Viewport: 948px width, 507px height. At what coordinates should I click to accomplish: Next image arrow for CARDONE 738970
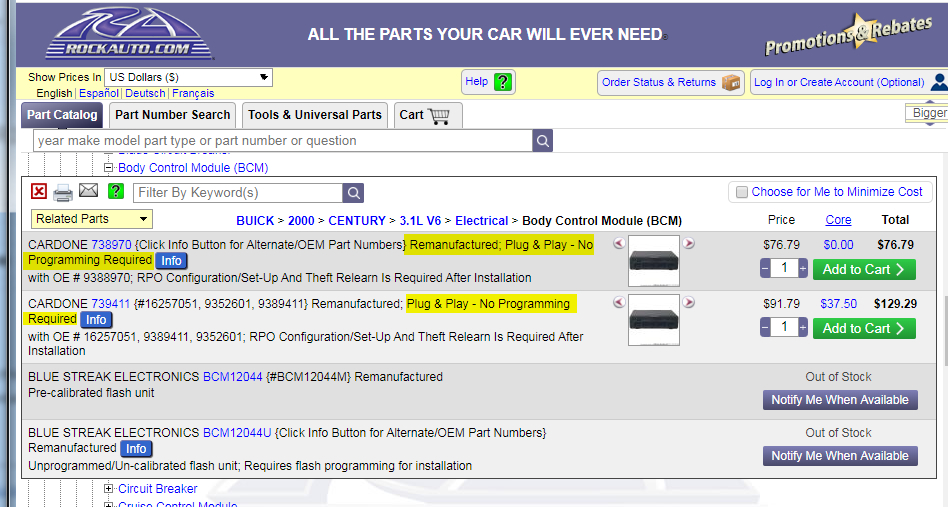click(689, 244)
